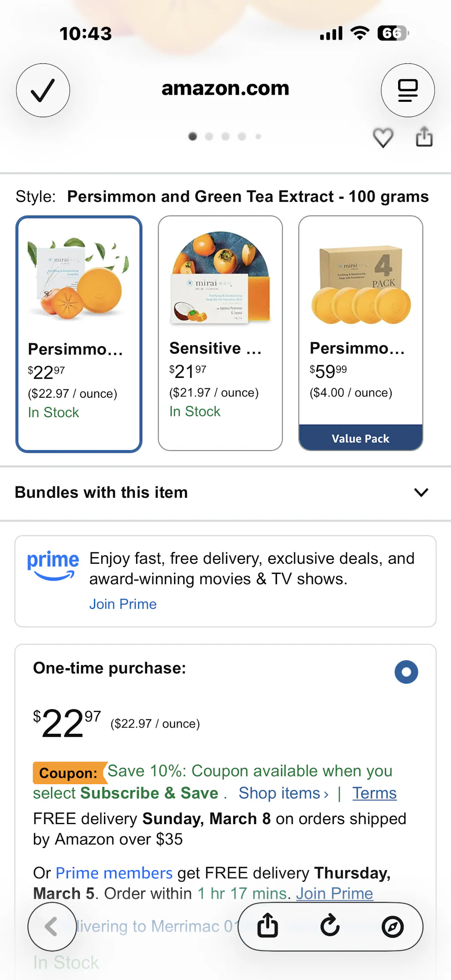Tap Shop items coupon link

[283, 793]
